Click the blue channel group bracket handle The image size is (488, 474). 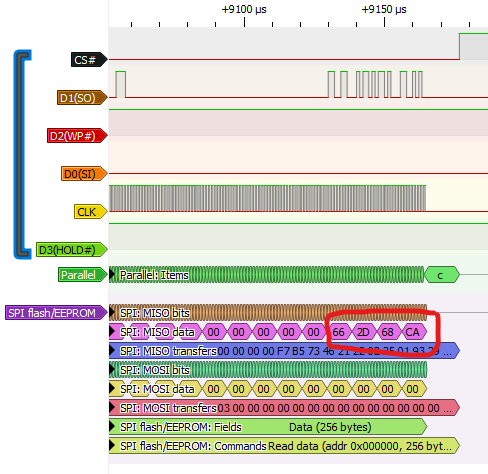[x=22, y=154]
